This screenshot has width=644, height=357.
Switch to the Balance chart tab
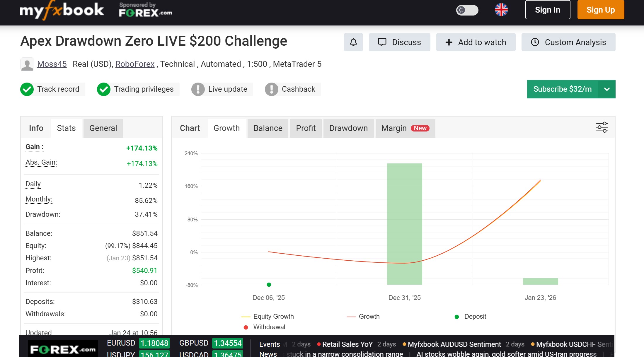click(268, 128)
